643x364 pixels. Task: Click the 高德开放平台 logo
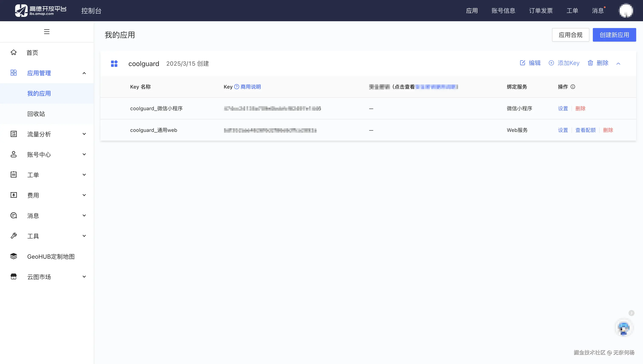[41, 10]
